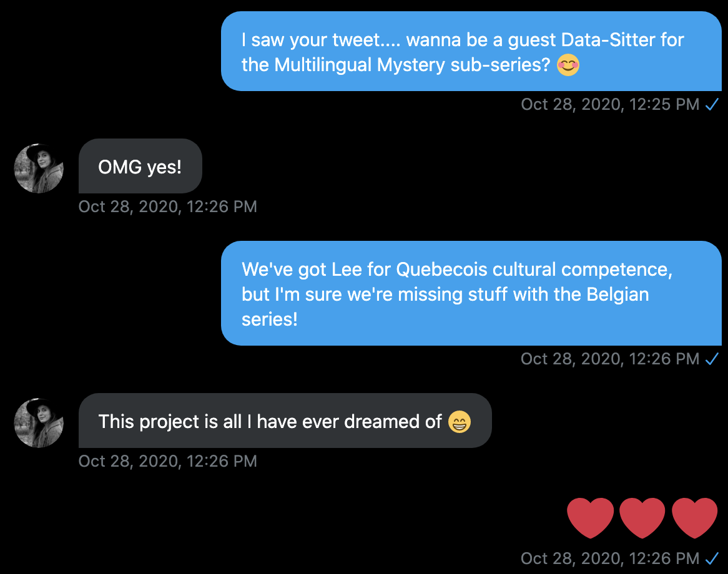Click the timestamp under the dreamed-of message
The width and height of the screenshot is (728, 574).
[x=167, y=461]
